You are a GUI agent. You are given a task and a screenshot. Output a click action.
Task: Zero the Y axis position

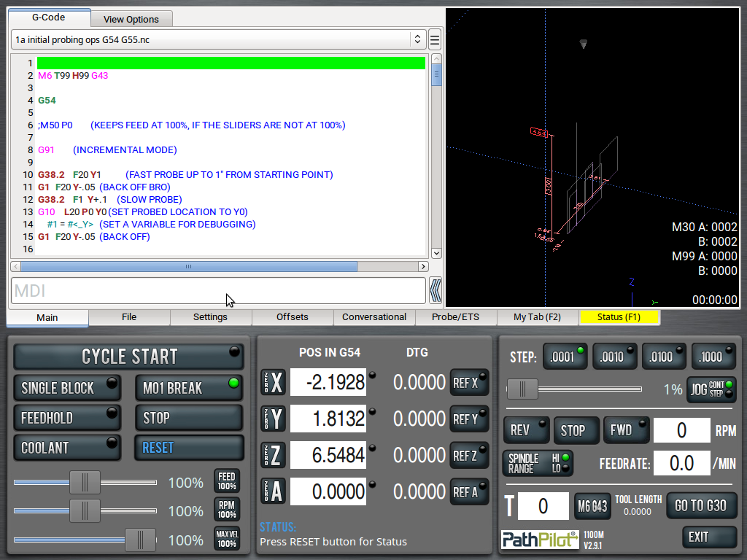pyautogui.click(x=274, y=419)
